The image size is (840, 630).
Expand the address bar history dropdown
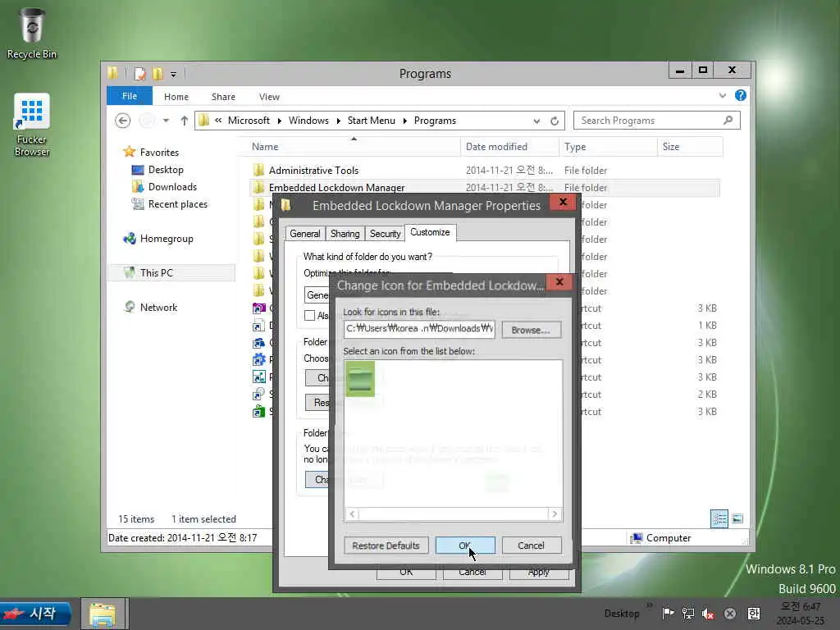(536, 121)
